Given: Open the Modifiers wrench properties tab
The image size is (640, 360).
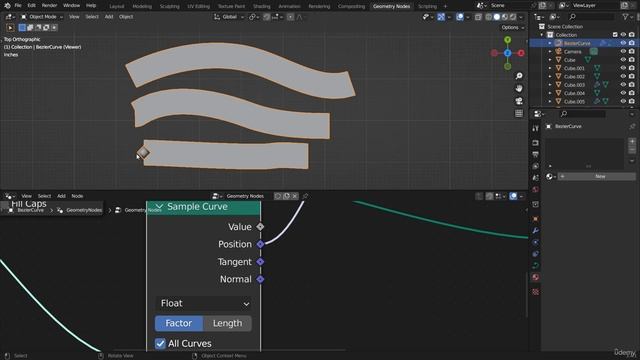Looking at the screenshot, I should tap(535, 231).
